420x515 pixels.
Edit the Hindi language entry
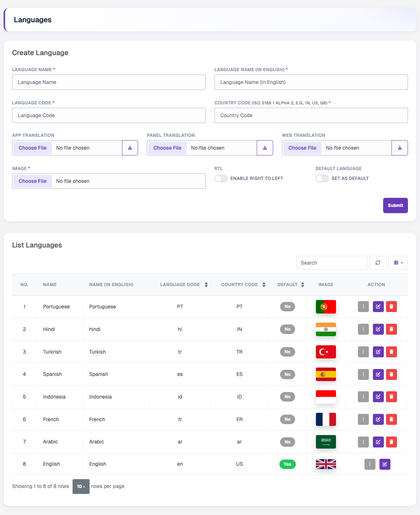[x=378, y=329]
